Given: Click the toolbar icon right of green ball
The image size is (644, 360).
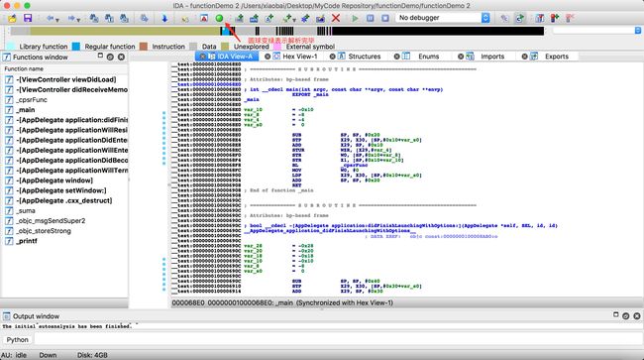Looking at the screenshot, I should coord(239,18).
